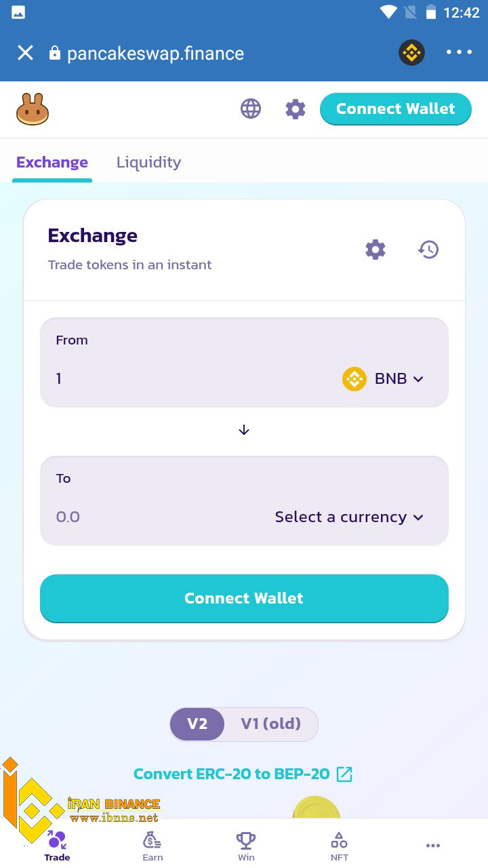This screenshot has width=488, height=868.
Task: Open settings gear in top header
Action: [296, 108]
